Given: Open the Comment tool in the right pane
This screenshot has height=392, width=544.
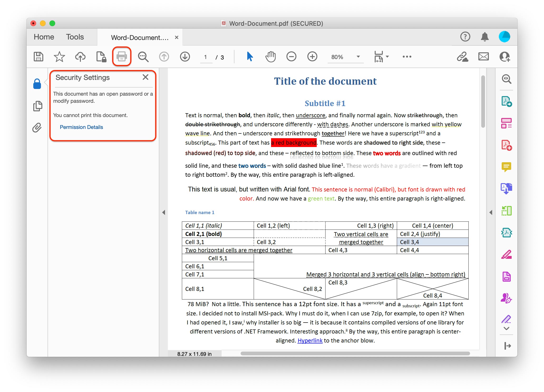Looking at the screenshot, I should click(507, 167).
